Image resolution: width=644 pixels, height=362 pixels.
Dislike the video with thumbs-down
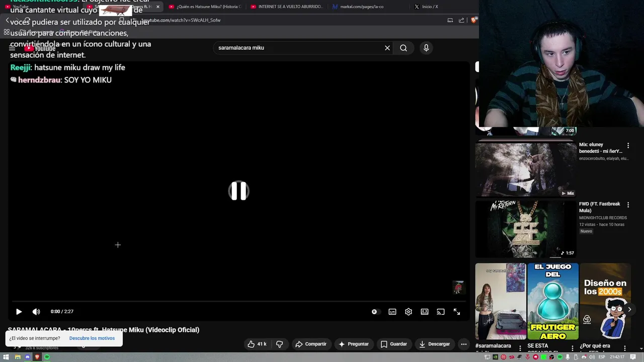[x=280, y=344]
